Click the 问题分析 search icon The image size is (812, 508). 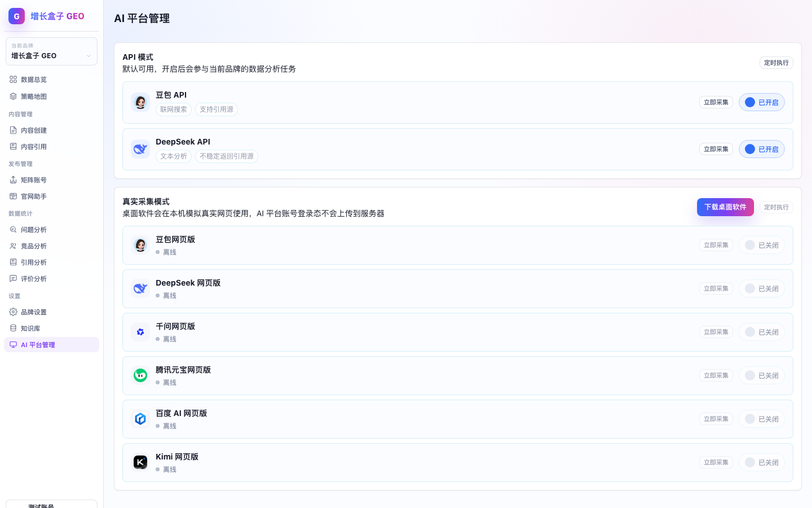click(x=13, y=230)
